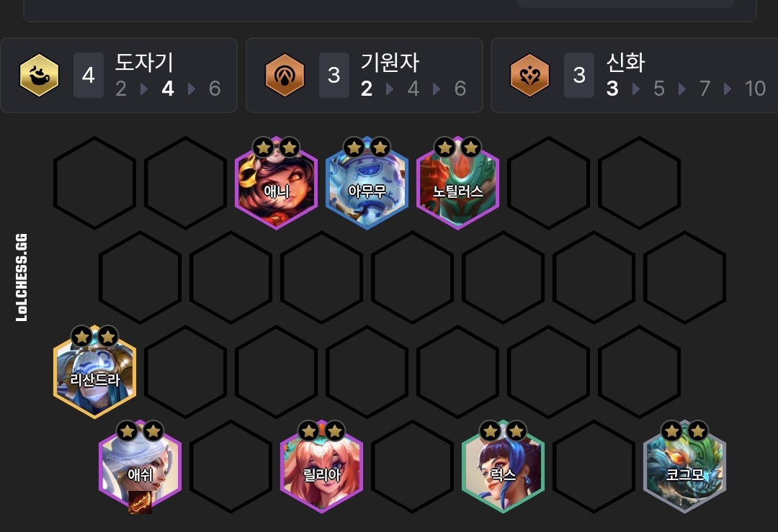
Task: Select the 애쉬 champion hexagon
Action: click(140, 466)
